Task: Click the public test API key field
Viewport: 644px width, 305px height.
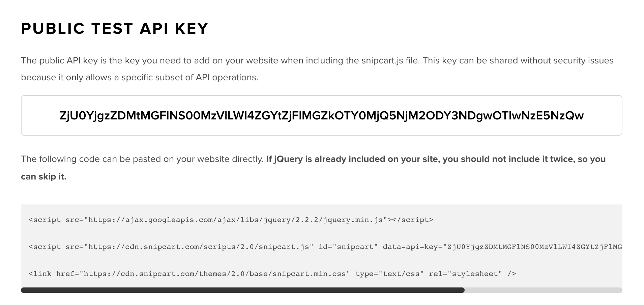Action: click(x=321, y=115)
